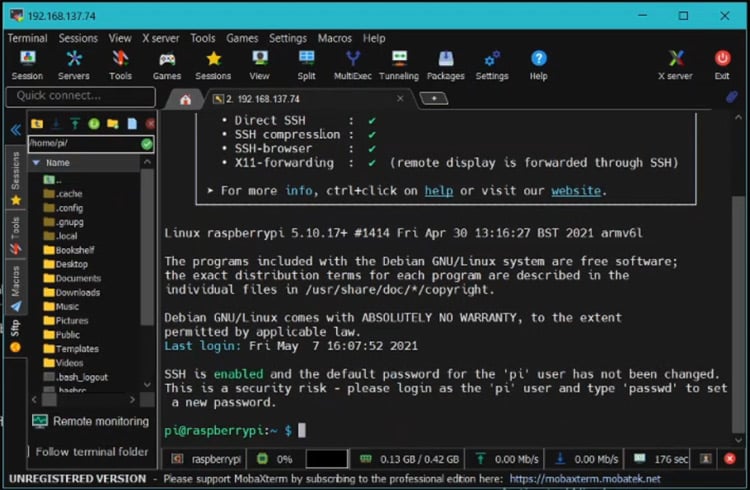Click the Remote monitoring button
Screen dimensions: 750x490
tap(90, 421)
